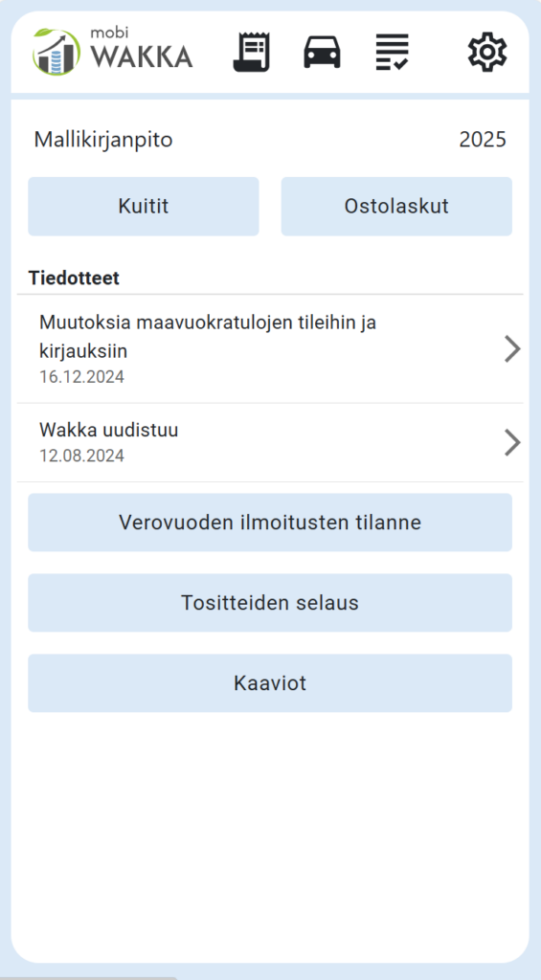
Task: Click the 16.12.2024 announcement date
Action: 82,377
